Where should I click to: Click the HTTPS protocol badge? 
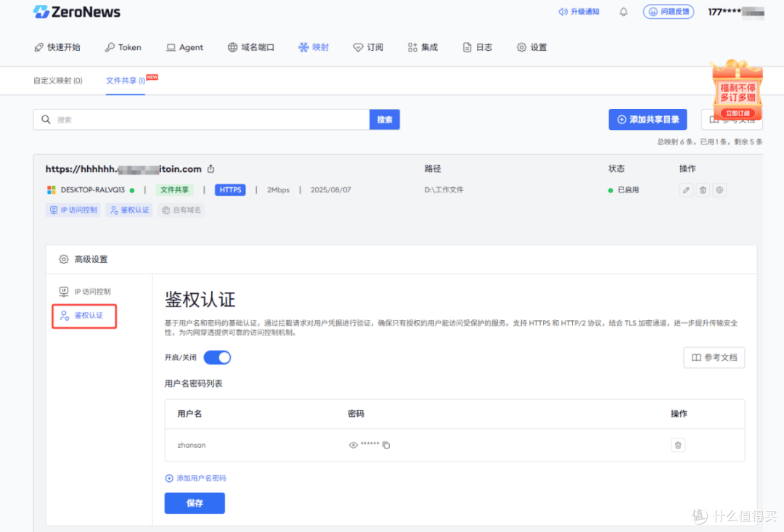(231, 190)
